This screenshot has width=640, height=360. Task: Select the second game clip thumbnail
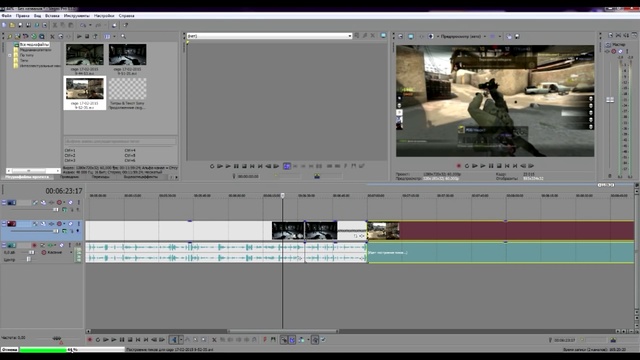(x=127, y=55)
